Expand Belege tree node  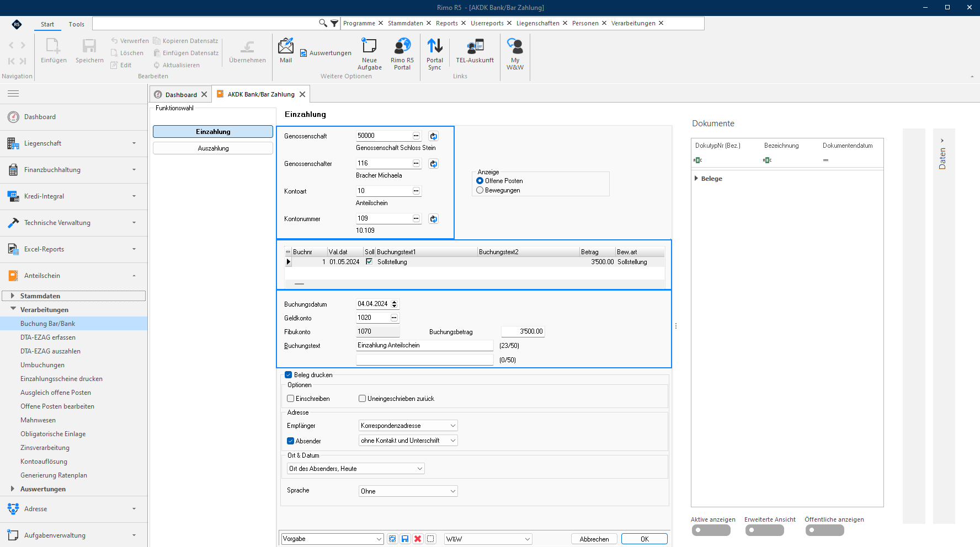(x=696, y=179)
